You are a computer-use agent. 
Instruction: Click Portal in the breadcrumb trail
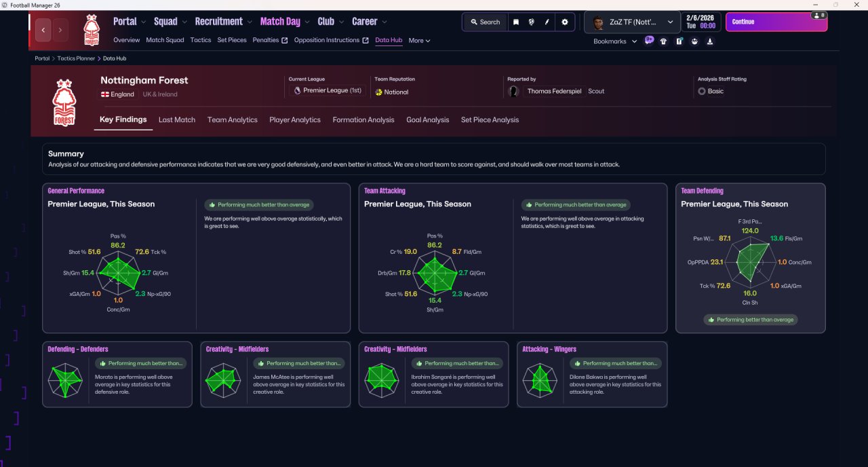coord(42,58)
